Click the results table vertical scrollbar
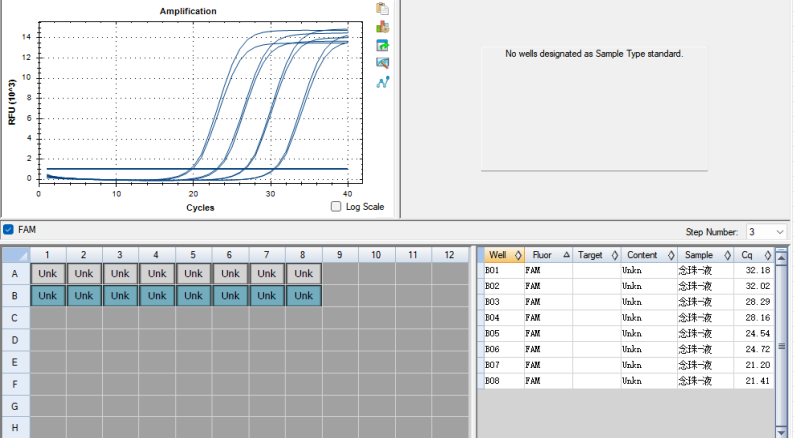The image size is (794, 438). 781,346
